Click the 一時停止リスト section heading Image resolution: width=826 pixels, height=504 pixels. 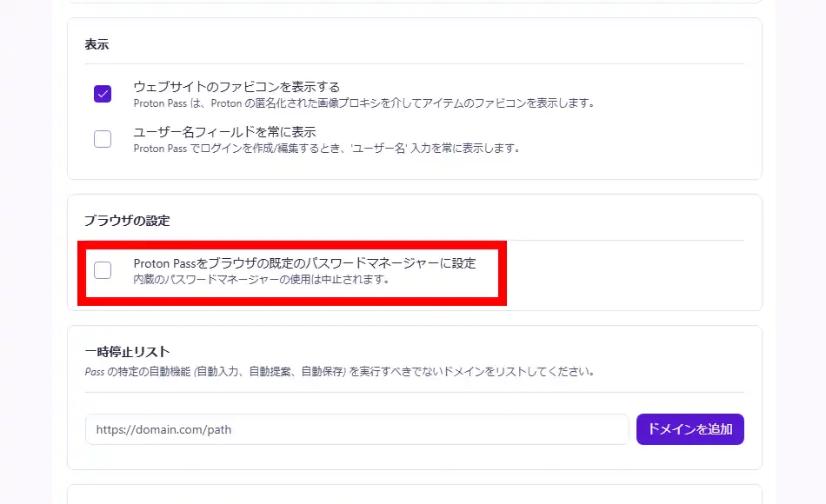(127, 352)
